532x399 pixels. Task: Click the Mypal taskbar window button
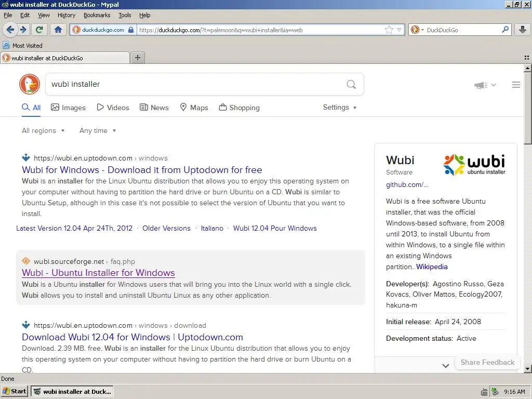[x=72, y=391]
